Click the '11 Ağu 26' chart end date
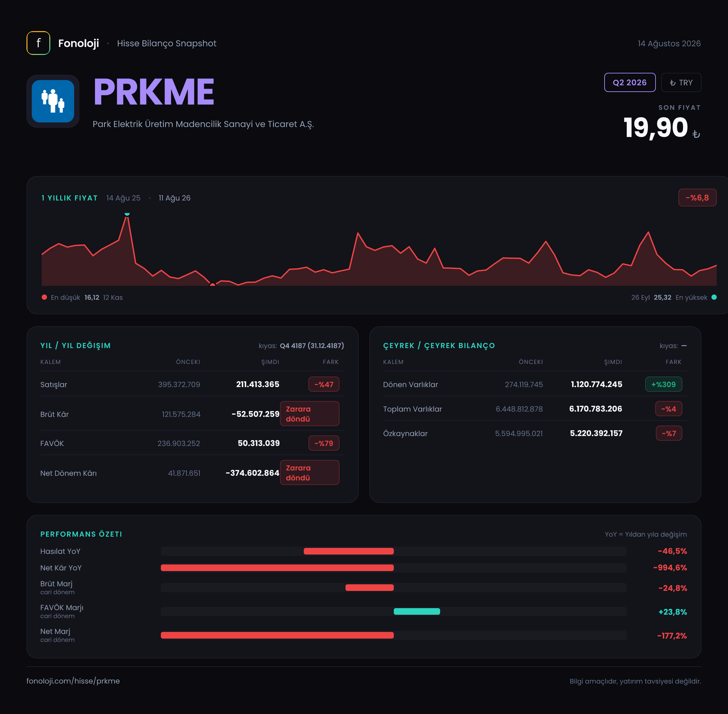The image size is (728, 714). (x=174, y=198)
